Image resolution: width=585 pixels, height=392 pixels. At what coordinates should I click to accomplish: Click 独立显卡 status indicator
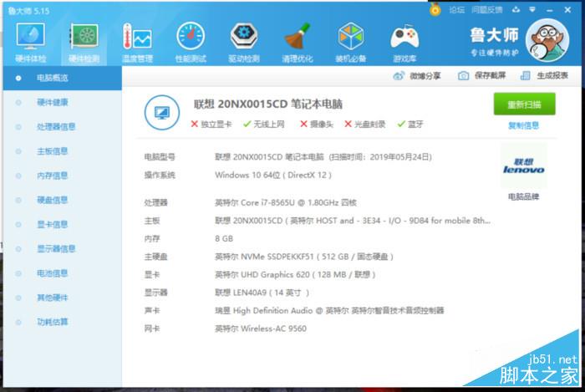click(x=211, y=125)
